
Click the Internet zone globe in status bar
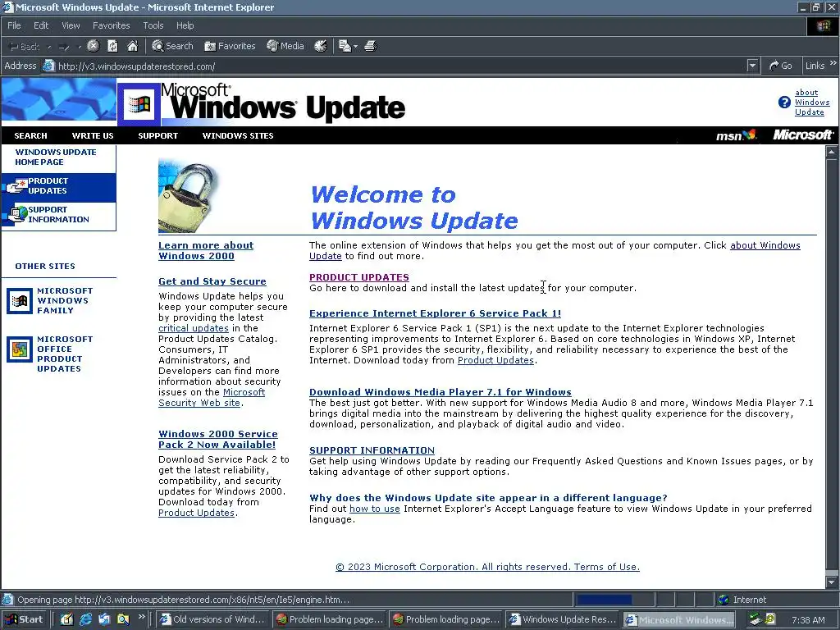(x=724, y=600)
